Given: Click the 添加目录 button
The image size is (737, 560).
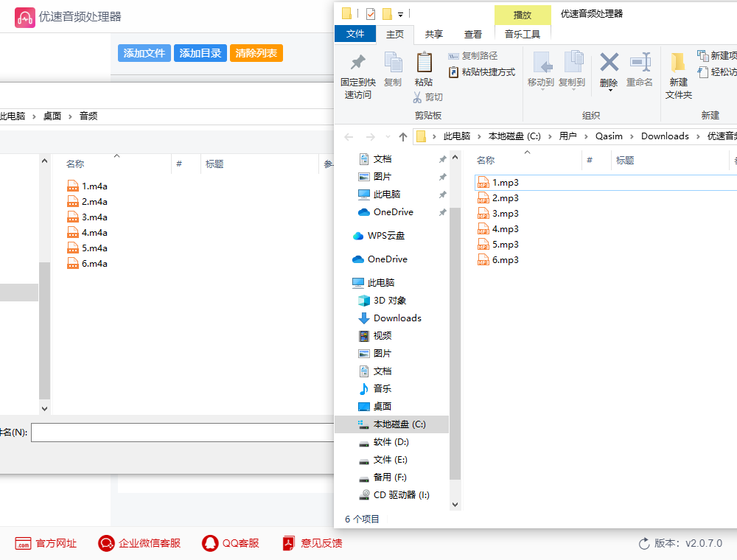Looking at the screenshot, I should (200, 53).
